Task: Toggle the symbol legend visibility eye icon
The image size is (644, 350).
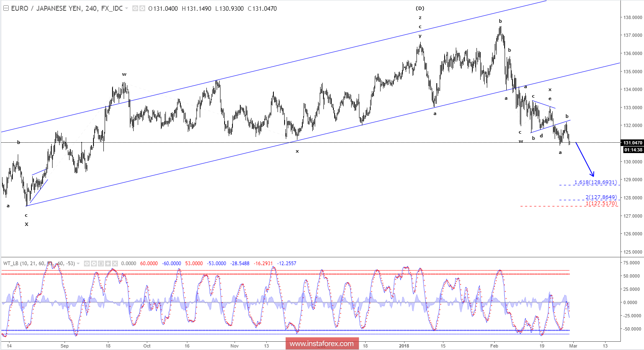Action: point(134,8)
